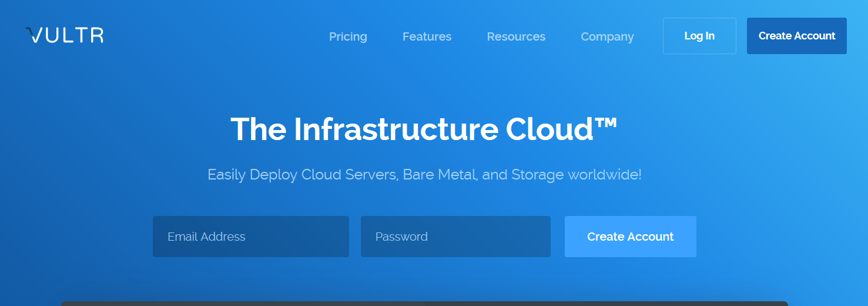Click the Vultr logo in the header
The width and height of the screenshot is (868, 306).
point(65,35)
